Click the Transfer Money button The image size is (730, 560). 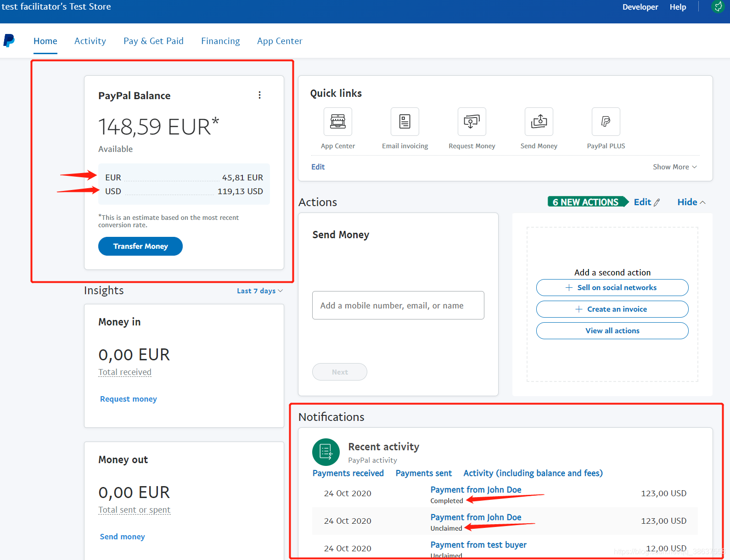coord(140,246)
